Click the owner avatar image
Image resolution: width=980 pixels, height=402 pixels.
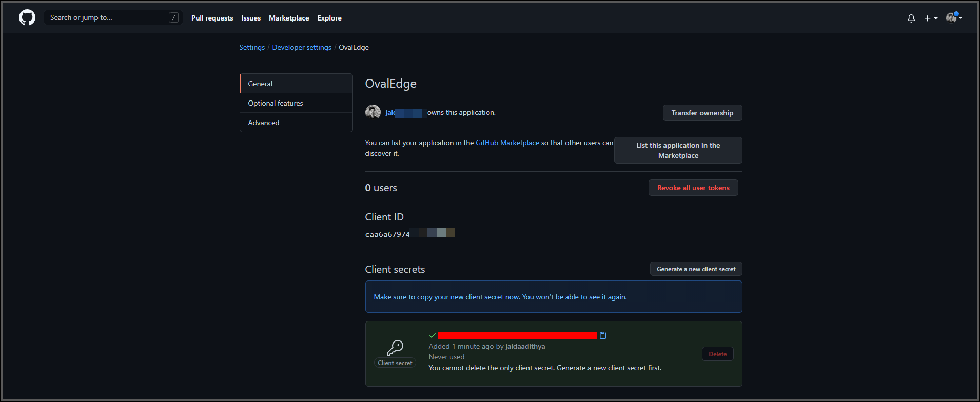[x=373, y=112]
